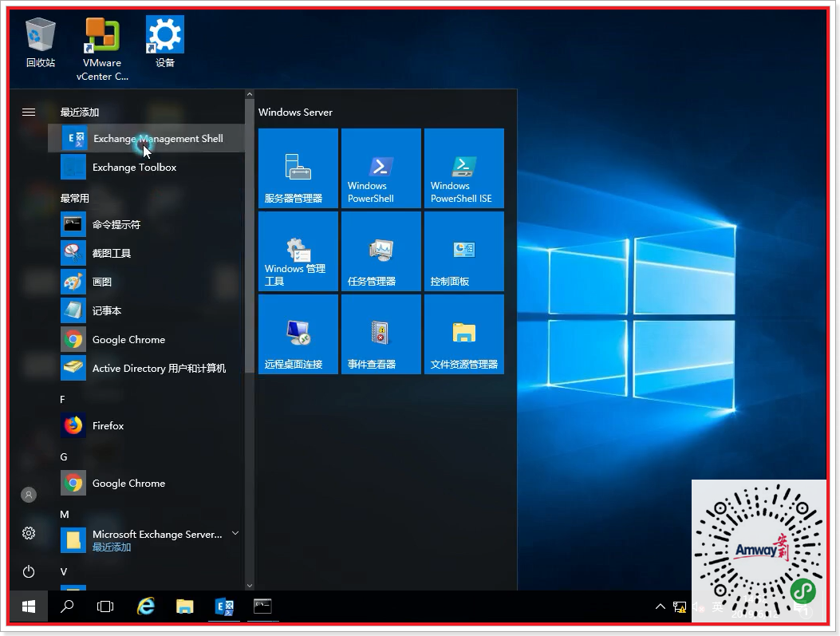
Task: Open 事件查看器 tile
Action: point(381,334)
